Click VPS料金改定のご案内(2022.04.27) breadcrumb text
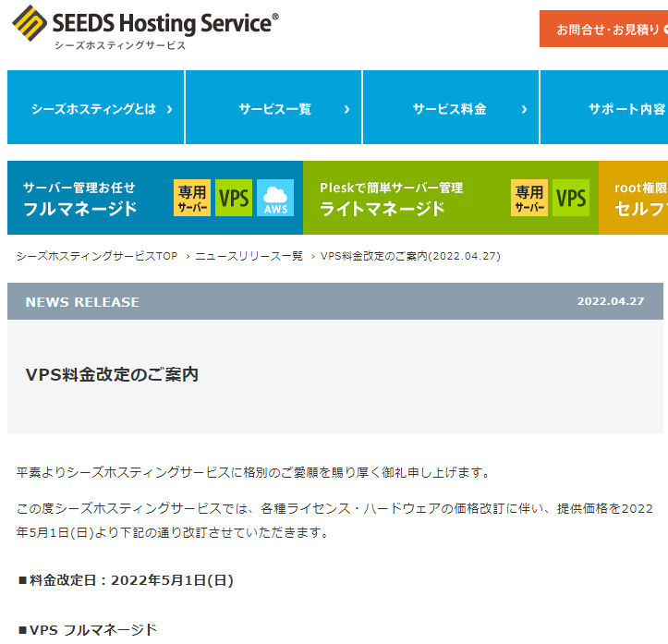Screen dimensions: 668x644 tap(410, 256)
